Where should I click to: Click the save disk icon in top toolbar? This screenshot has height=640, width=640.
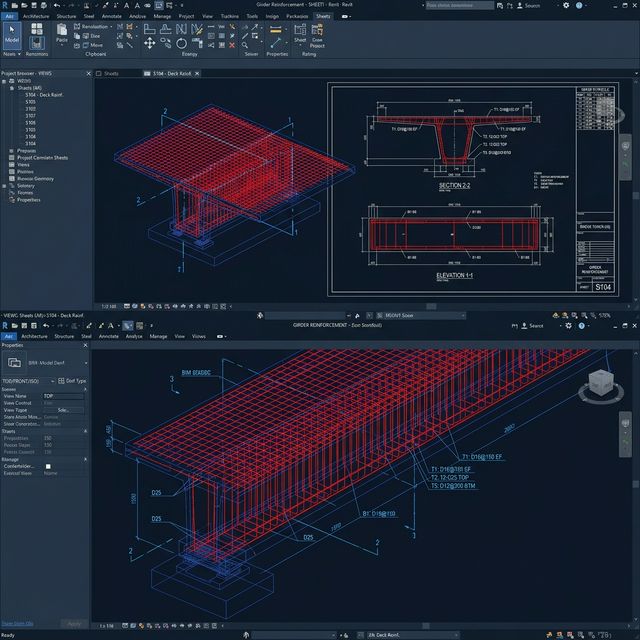[34, 5]
